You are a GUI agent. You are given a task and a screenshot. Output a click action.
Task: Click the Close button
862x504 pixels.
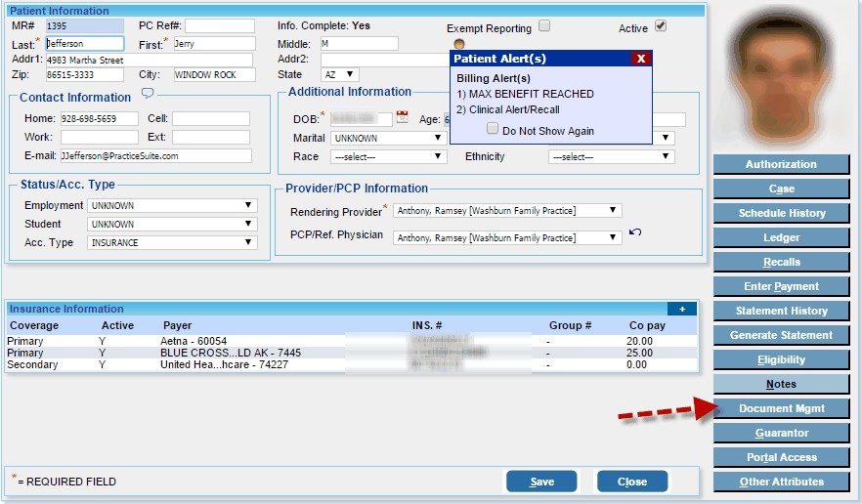tap(631, 482)
